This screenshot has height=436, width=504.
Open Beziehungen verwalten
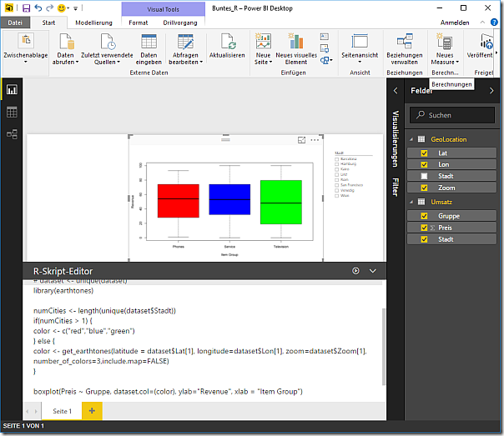[x=405, y=49]
